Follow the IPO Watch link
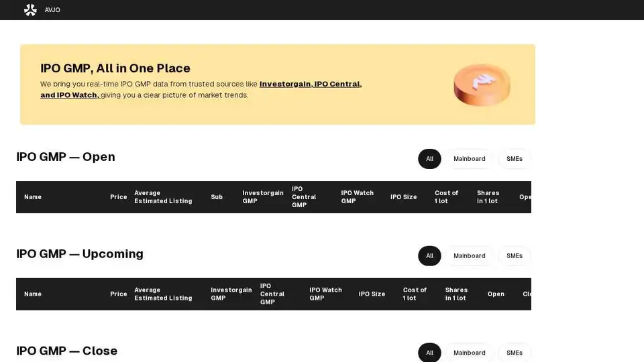 [x=70, y=95]
